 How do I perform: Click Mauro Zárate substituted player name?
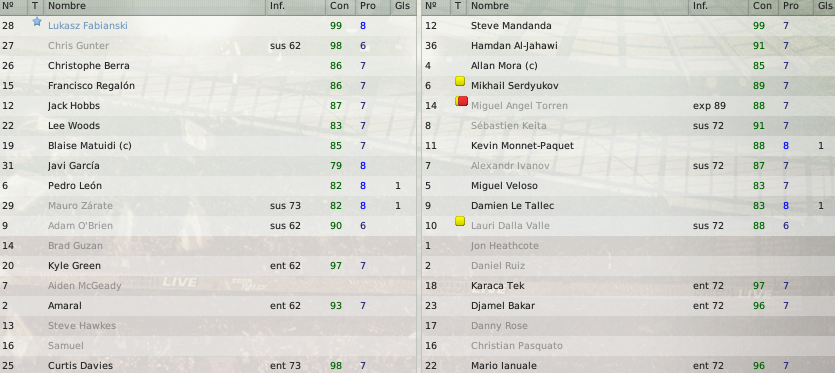pyautogui.click(x=80, y=206)
